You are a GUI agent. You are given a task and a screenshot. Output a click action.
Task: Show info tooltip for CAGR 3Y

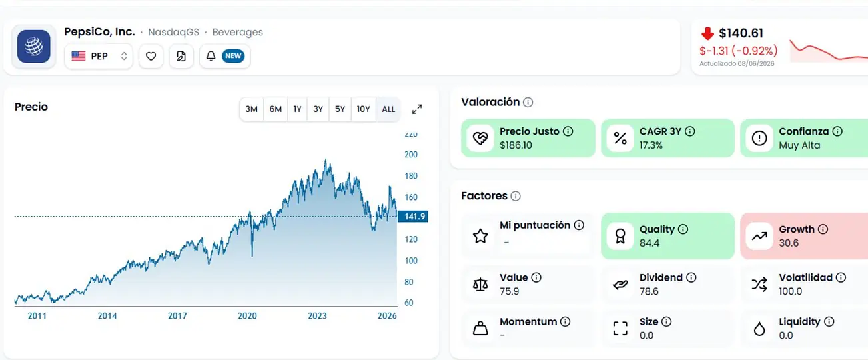click(690, 132)
